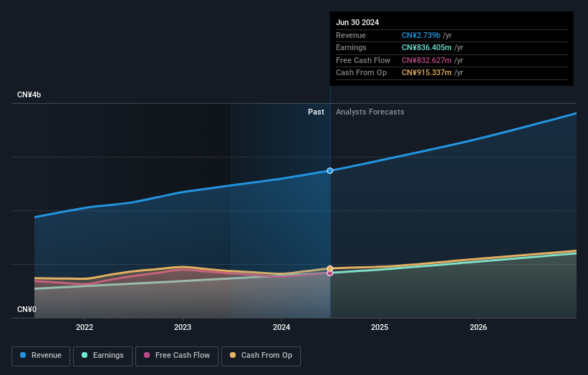Select the pink Free Cash Flow data point
Screen dimensions: 588x375
click(x=330, y=273)
